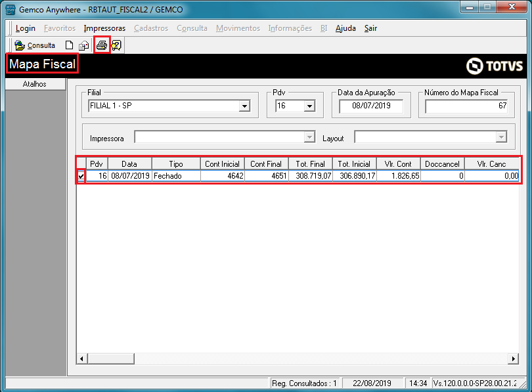Click the Data da Apuração date field
The height and width of the screenshot is (392, 532).
(371, 106)
